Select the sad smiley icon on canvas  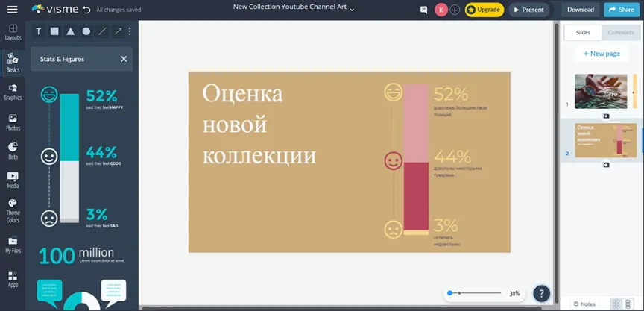coord(394,229)
